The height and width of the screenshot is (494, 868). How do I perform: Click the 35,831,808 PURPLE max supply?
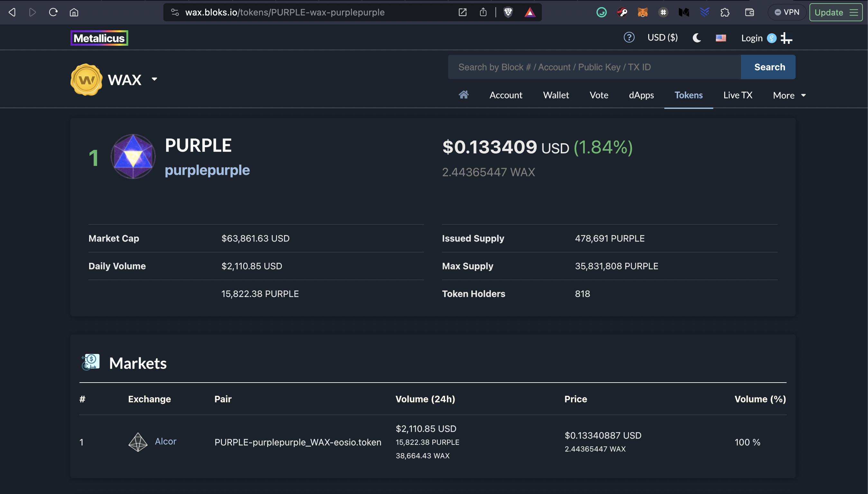click(x=616, y=266)
